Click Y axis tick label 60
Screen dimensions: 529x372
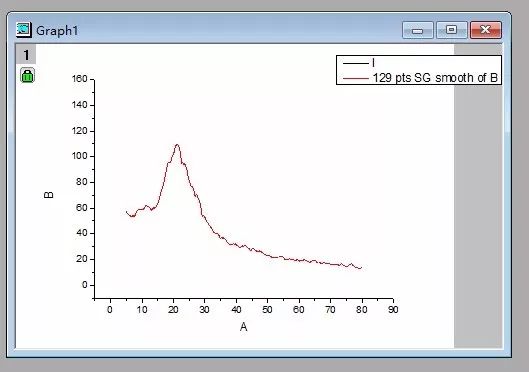point(81,208)
